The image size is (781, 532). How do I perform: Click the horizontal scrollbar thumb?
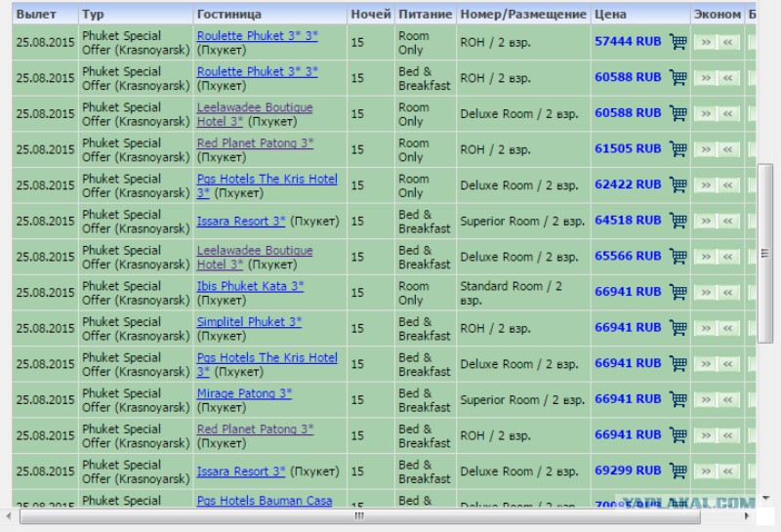[x=359, y=516]
